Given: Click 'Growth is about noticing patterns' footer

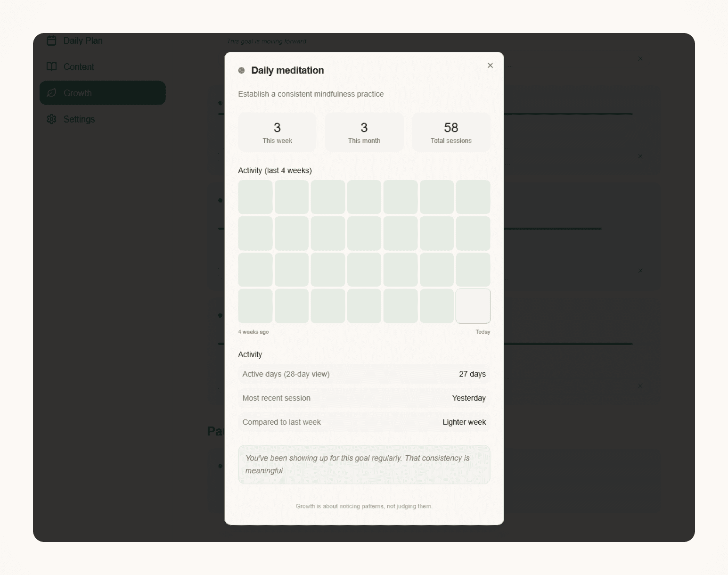Looking at the screenshot, I should coord(364,506).
